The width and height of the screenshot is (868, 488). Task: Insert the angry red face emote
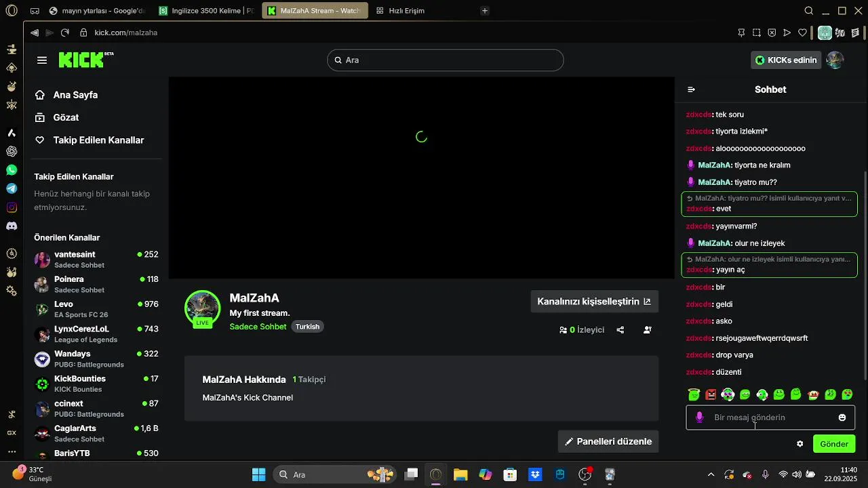coord(711,394)
